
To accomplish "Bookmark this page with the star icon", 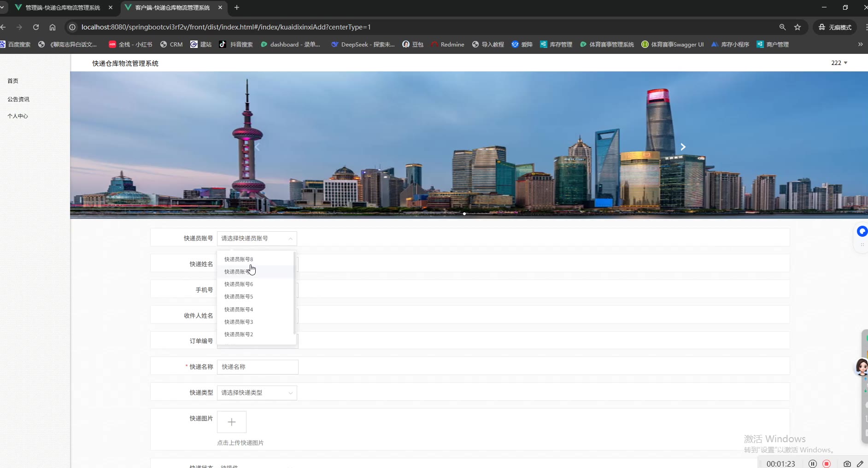I will (x=798, y=27).
